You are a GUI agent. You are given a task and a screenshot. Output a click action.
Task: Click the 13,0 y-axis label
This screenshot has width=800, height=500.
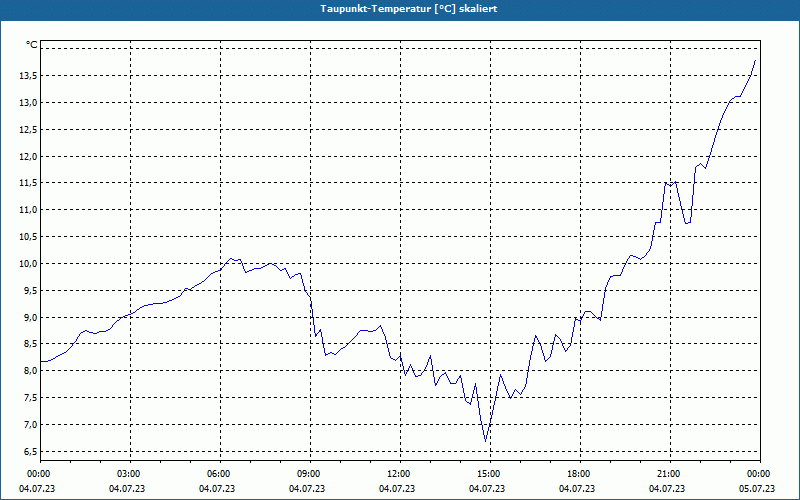coord(28,103)
